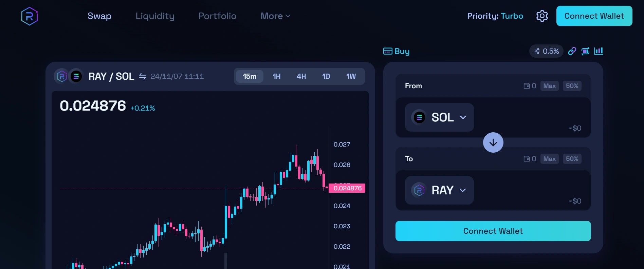Click the Buy card icon
Image resolution: width=644 pixels, height=269 pixels.
[388, 51]
